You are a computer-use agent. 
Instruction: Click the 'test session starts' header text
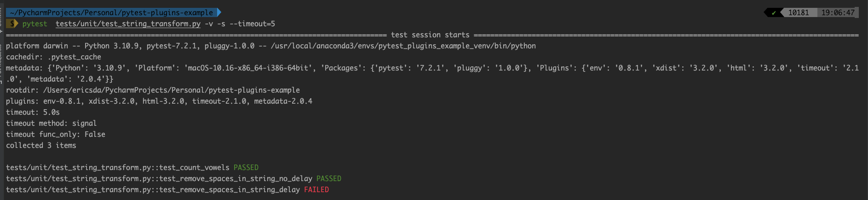point(430,35)
